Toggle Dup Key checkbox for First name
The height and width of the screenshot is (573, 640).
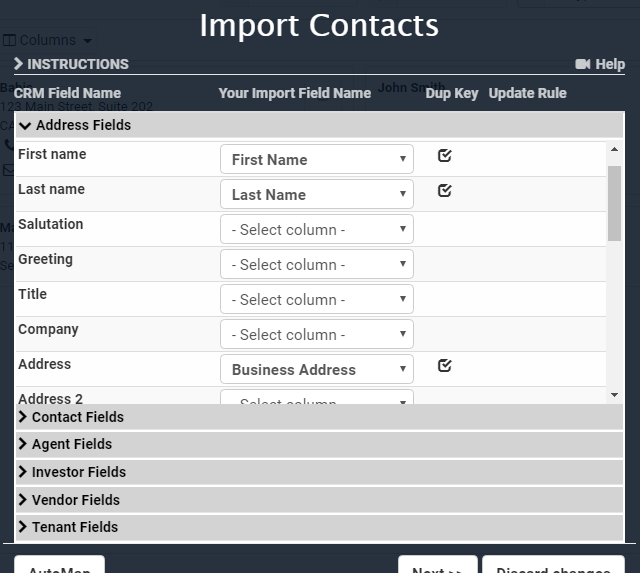coord(445,155)
